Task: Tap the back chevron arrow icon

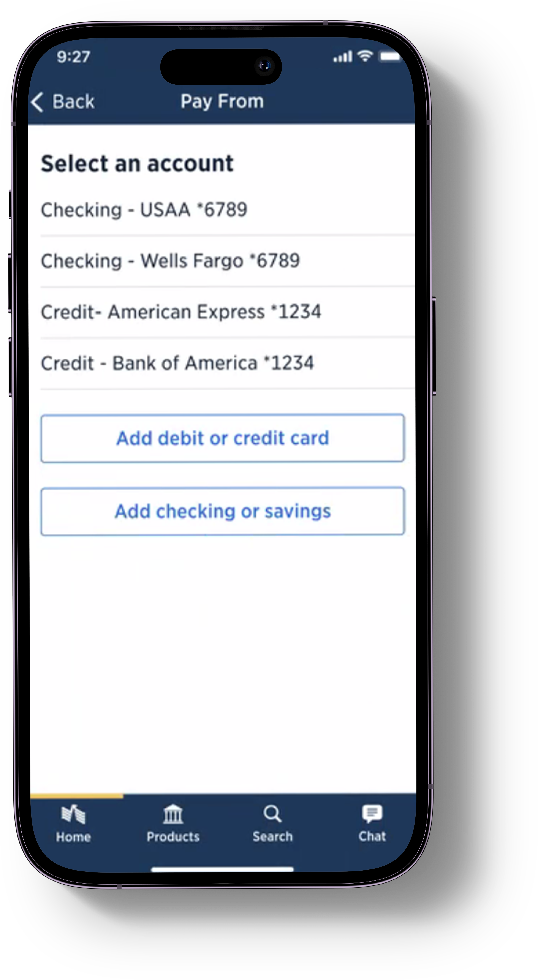Action: coord(37,102)
